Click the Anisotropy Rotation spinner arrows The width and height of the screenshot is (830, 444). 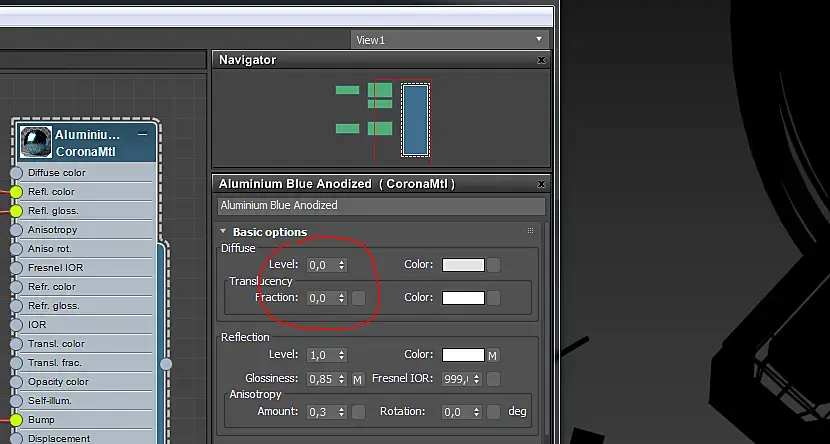476,412
